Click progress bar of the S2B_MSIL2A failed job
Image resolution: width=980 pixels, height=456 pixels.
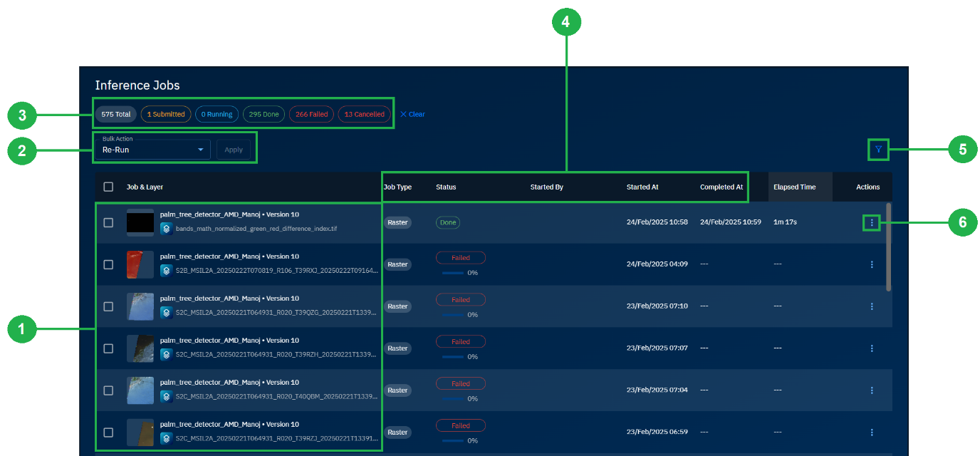[453, 273]
